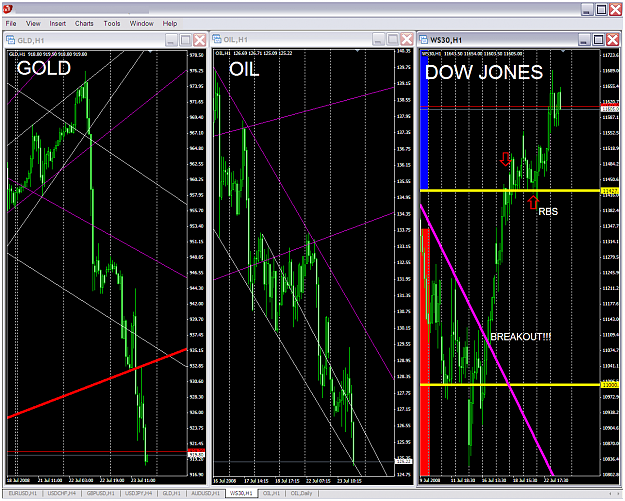Switch to the USDJPY,H4 chart tab

(139, 493)
